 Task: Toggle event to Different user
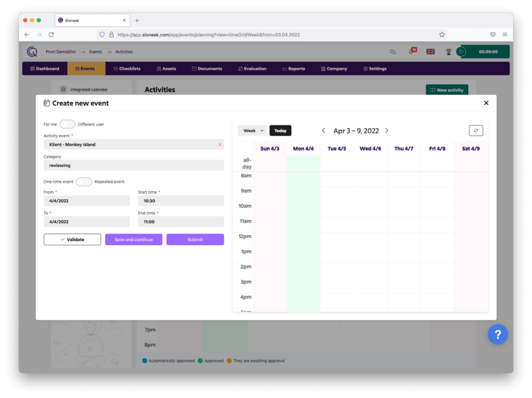[x=67, y=124]
